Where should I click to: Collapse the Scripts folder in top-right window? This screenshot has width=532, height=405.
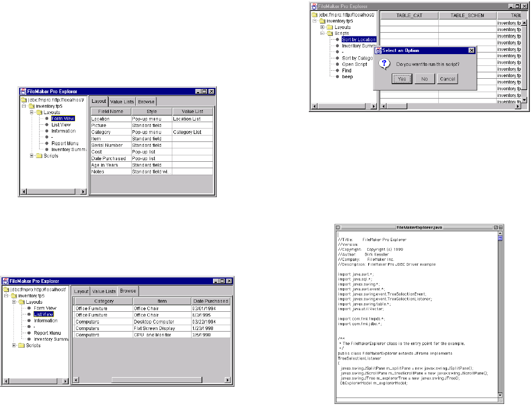[322, 33]
